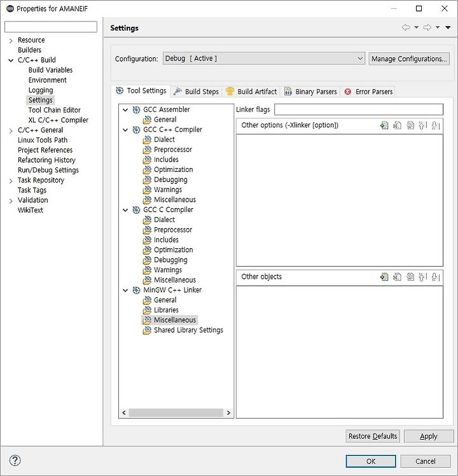Click the tool tree horizontal scrollbar thumb
This screenshot has height=476, width=458.
[176, 412]
